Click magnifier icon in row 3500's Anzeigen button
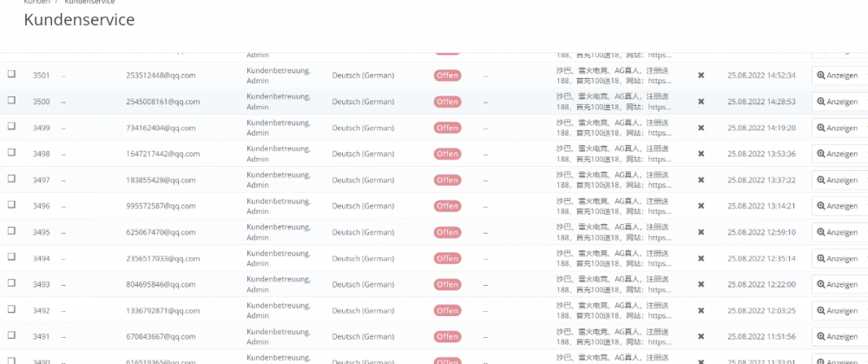 [821, 102]
